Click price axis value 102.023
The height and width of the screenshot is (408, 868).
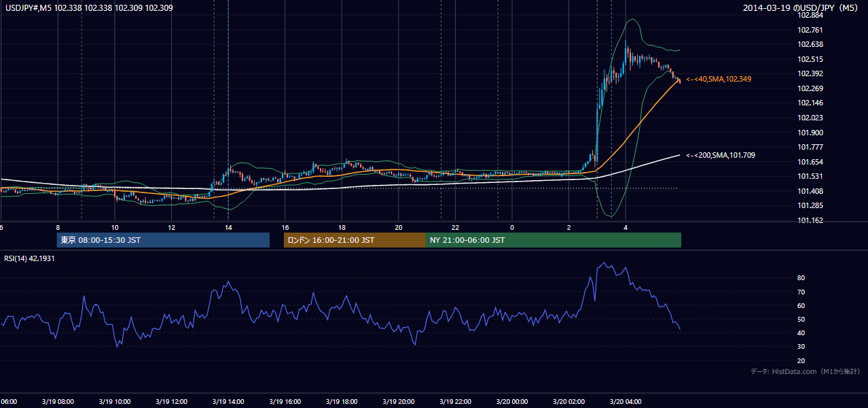point(810,118)
